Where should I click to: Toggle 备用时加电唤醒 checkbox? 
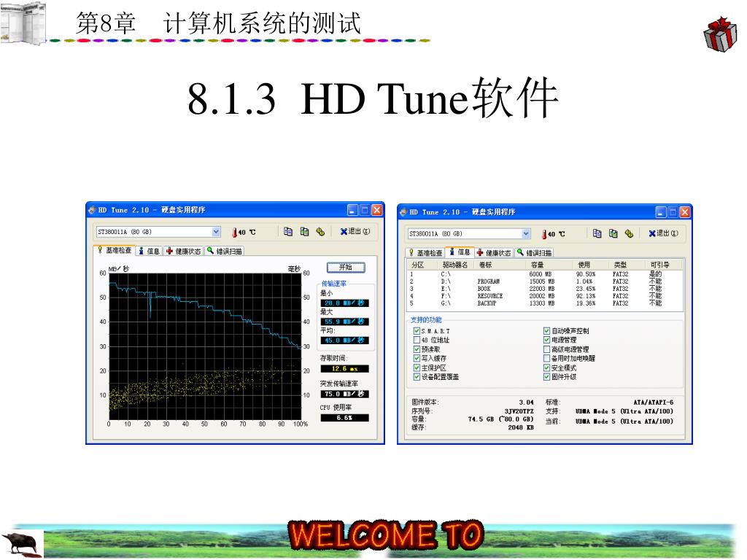click(x=546, y=359)
